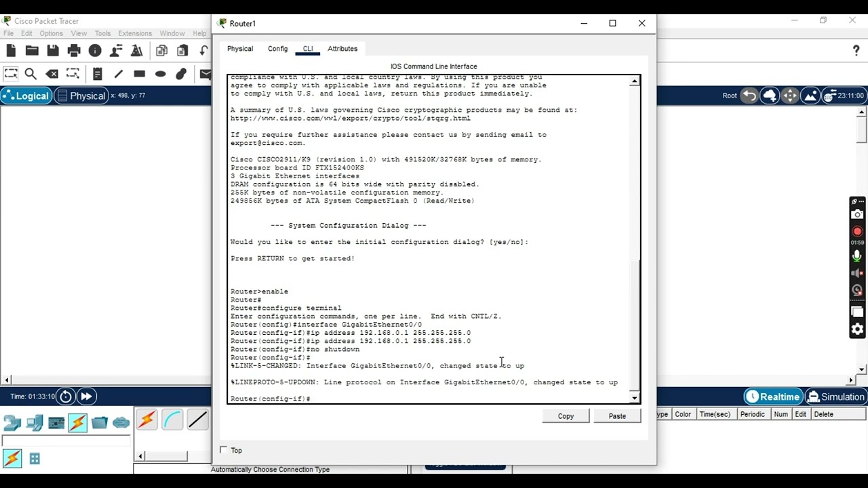Save the project with the floppy icon
The height and width of the screenshot is (488, 868).
pos(53,51)
